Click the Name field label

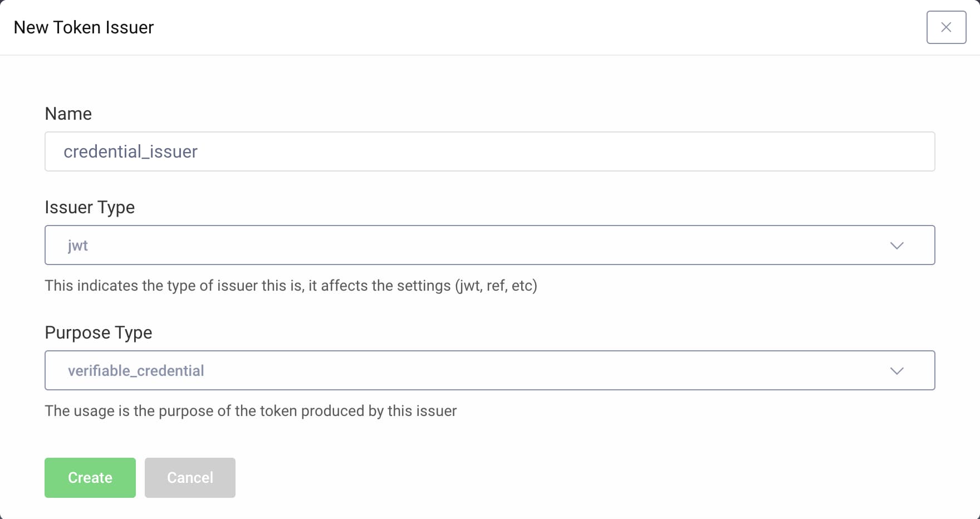[68, 114]
